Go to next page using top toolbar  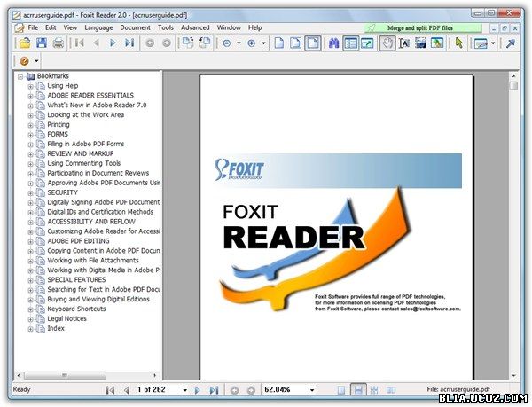pos(113,43)
